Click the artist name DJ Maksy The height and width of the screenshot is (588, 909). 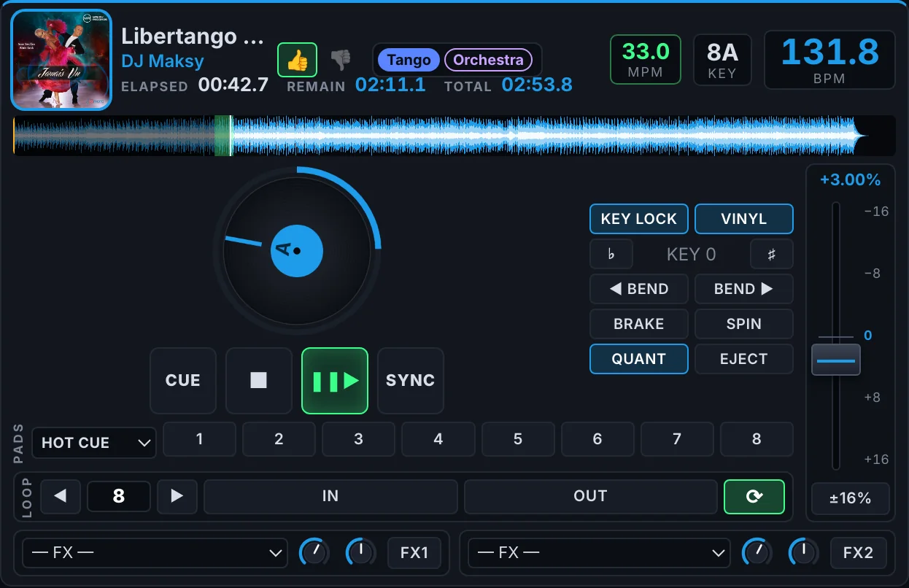pos(162,61)
